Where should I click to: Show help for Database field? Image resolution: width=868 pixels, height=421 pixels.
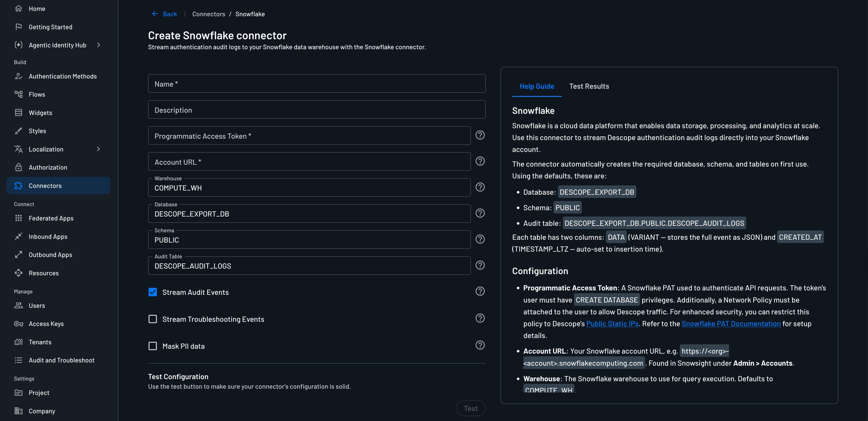click(x=480, y=213)
